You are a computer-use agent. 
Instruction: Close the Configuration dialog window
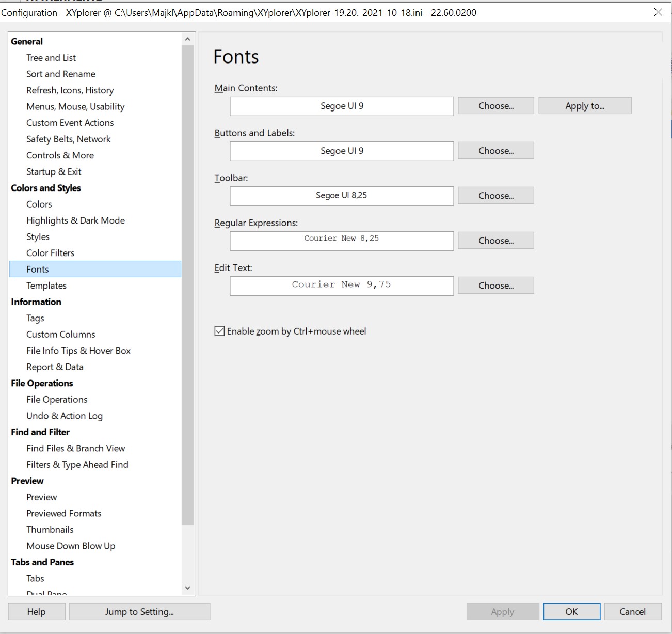pos(658,12)
